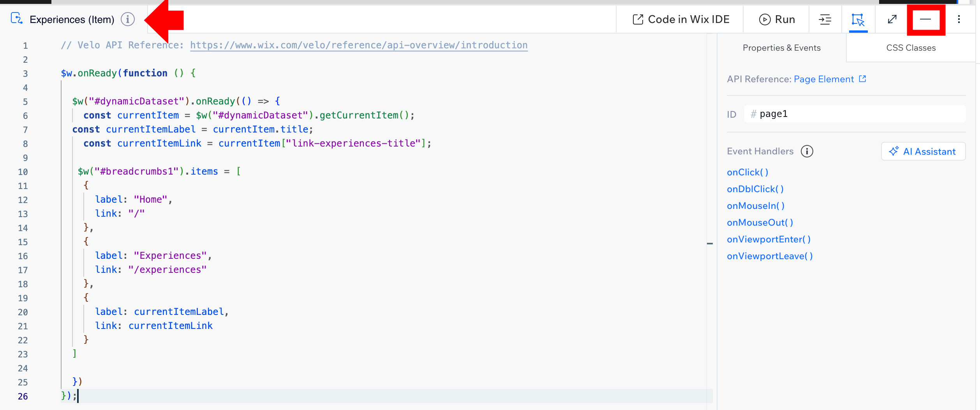Add the onViewportEnter() event handler

point(769,239)
